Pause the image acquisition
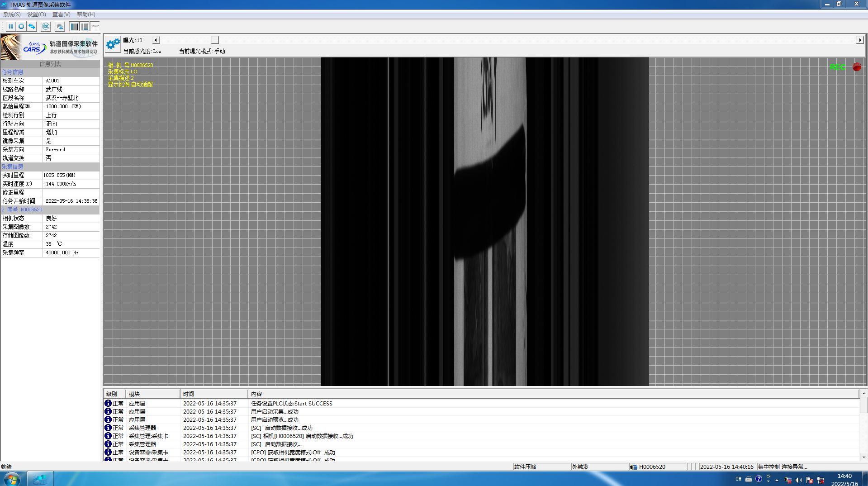Image resolution: width=868 pixels, height=486 pixels. click(11, 27)
